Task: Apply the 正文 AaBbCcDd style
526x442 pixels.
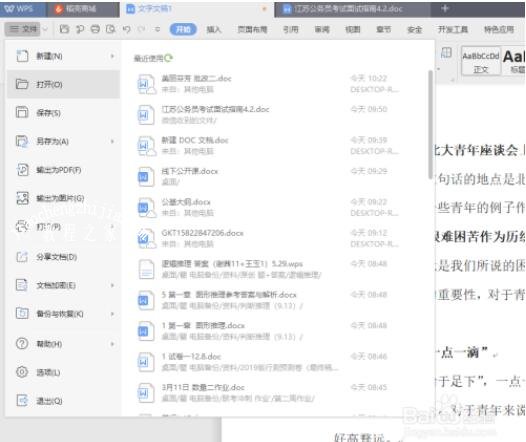Action: click(481, 61)
